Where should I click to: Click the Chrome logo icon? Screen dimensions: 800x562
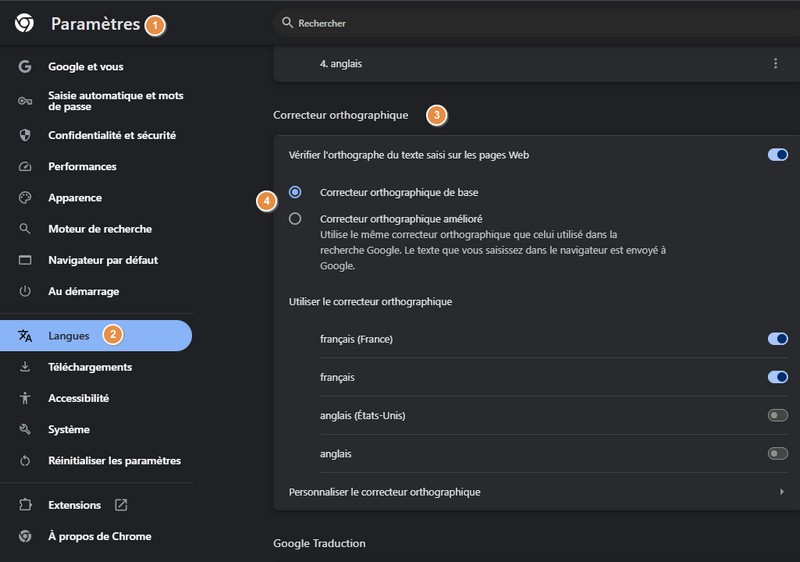point(25,23)
